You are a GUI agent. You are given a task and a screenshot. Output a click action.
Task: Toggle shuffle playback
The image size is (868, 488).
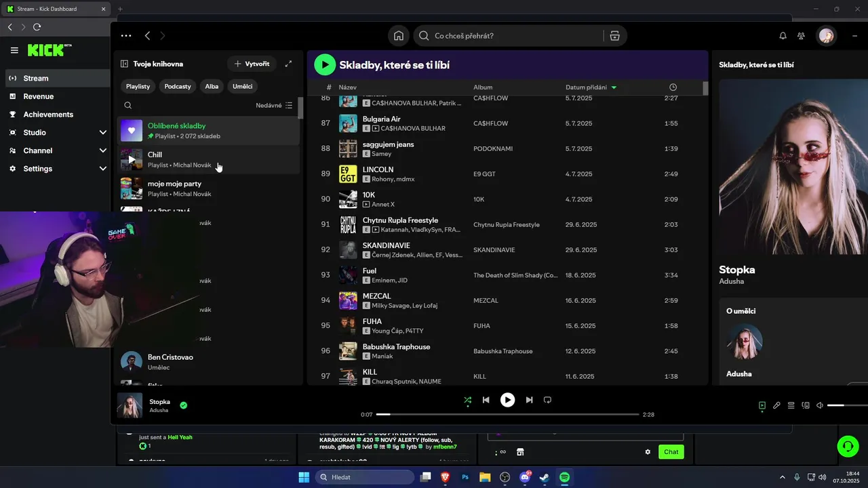click(467, 400)
